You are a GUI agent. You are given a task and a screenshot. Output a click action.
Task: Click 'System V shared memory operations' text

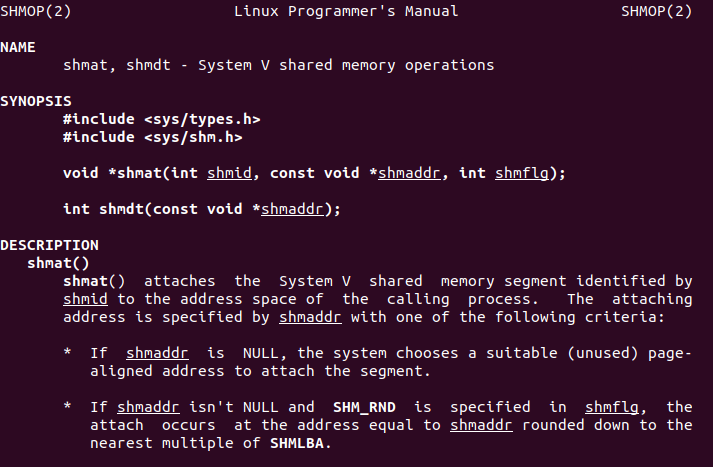pyautogui.click(x=346, y=65)
